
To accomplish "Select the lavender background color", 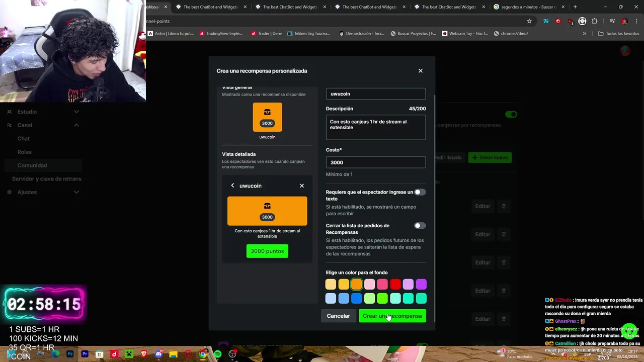I will coord(408,285).
